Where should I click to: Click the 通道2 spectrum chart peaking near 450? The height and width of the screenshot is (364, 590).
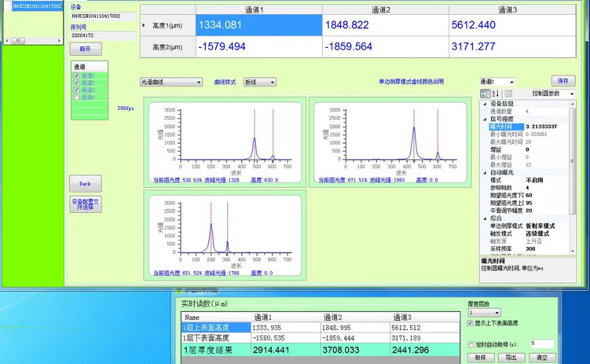(x=390, y=142)
